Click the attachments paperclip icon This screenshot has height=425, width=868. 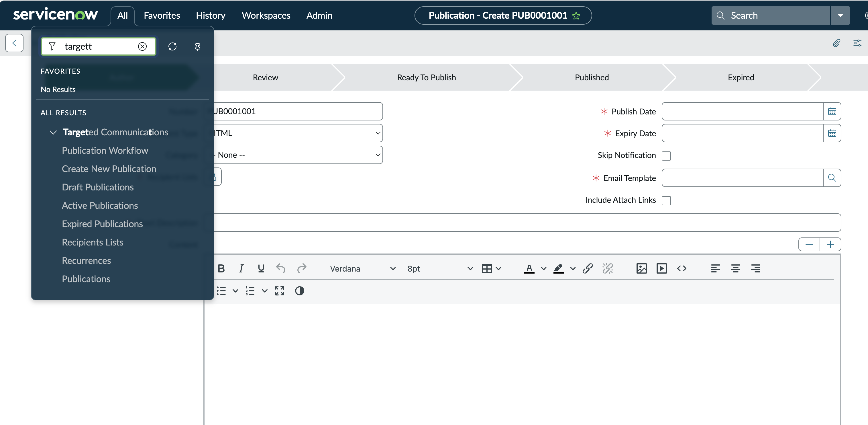[836, 43]
